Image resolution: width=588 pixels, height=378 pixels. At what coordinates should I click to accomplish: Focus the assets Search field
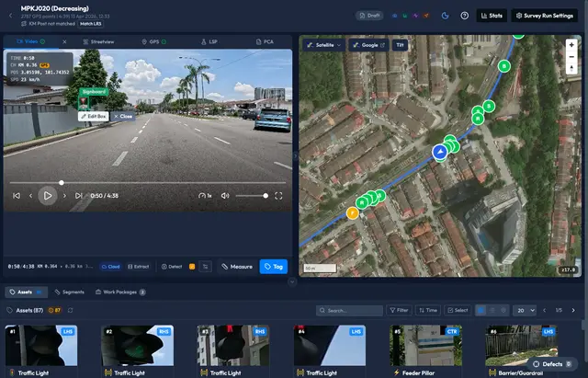[349, 311]
